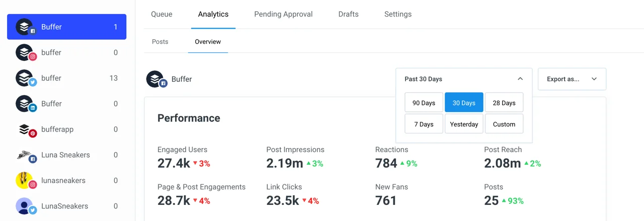
Task: Go to the Settings tab
Action: (398, 14)
